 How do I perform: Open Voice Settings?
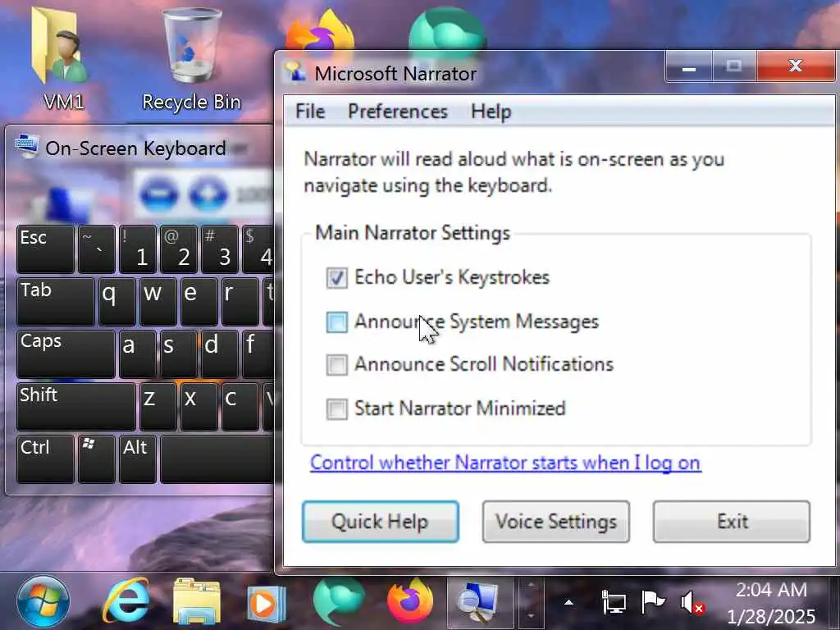[x=556, y=522]
